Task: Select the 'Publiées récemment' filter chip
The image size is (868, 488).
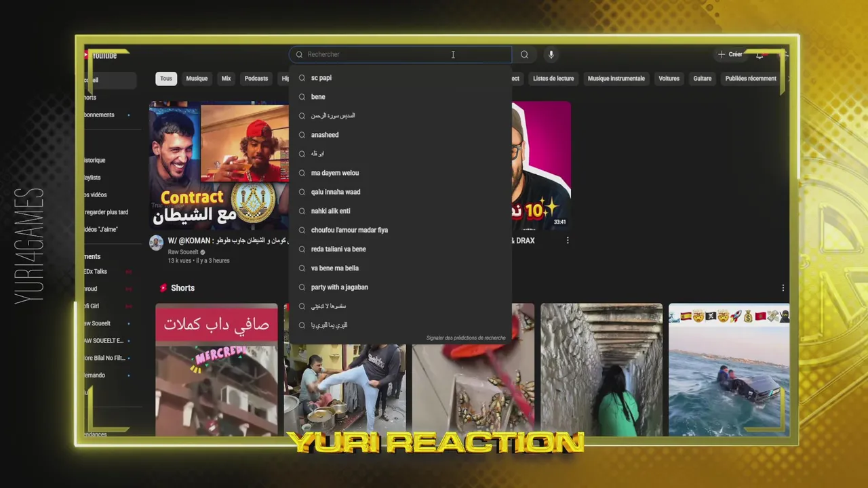Action: (751, 79)
